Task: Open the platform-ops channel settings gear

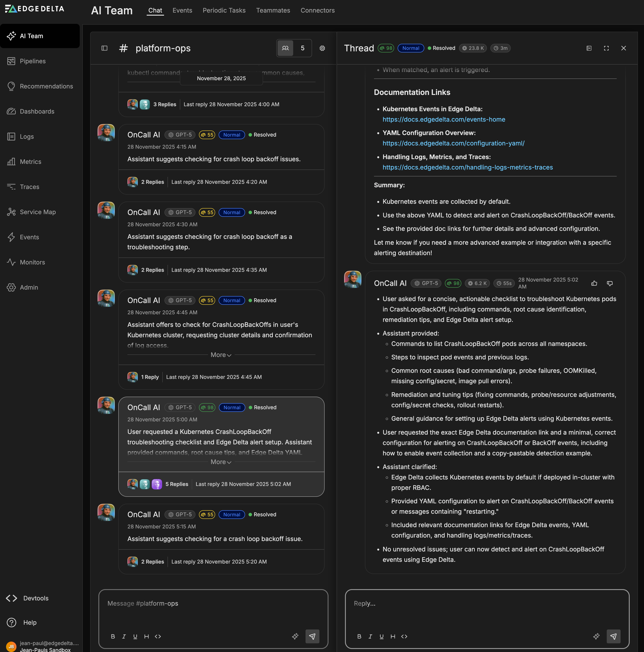Action: (x=322, y=48)
